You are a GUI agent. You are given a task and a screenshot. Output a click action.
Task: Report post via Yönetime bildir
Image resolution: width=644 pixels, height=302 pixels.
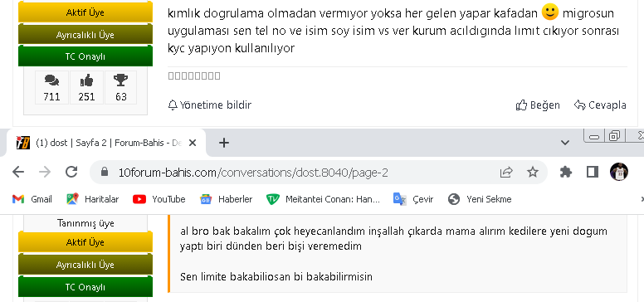(209, 105)
